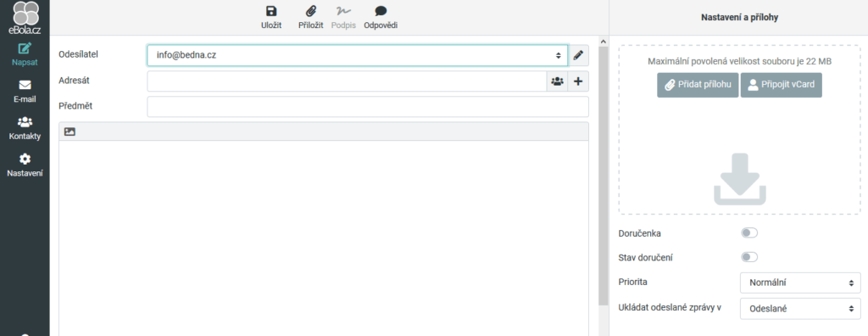The width and height of the screenshot is (868, 336).
Task: Save draft with Uložit icon
Action: point(271,18)
